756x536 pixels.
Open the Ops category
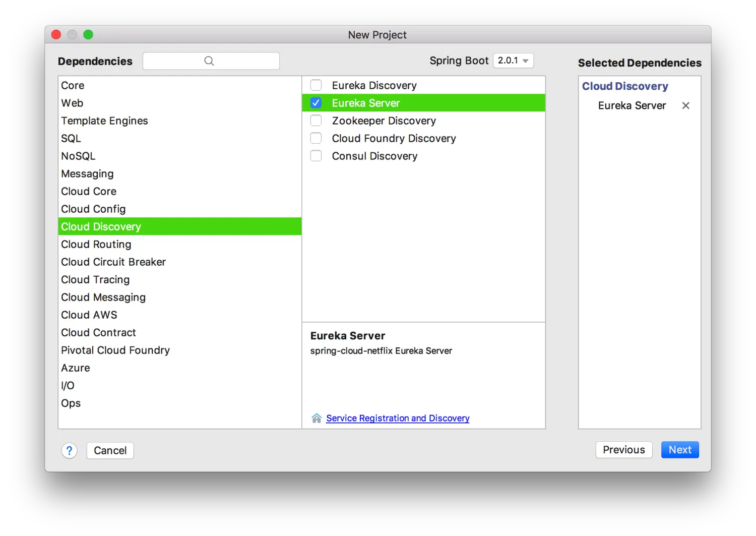tap(180, 403)
